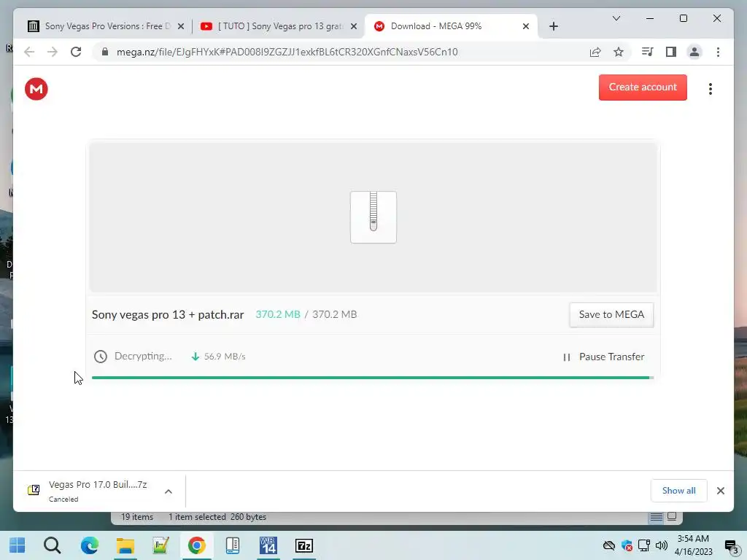Click the share page icon
The height and width of the screenshot is (560, 747).
tap(595, 52)
